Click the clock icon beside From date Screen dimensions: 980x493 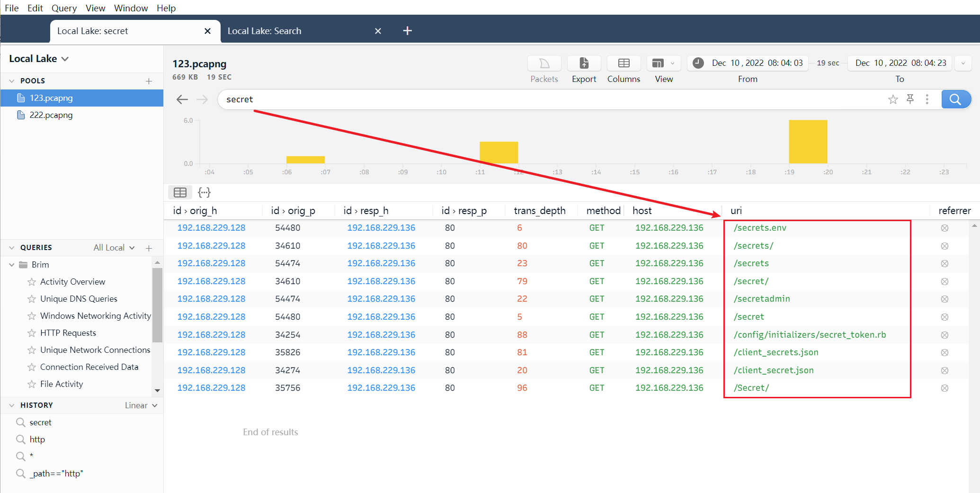click(698, 63)
